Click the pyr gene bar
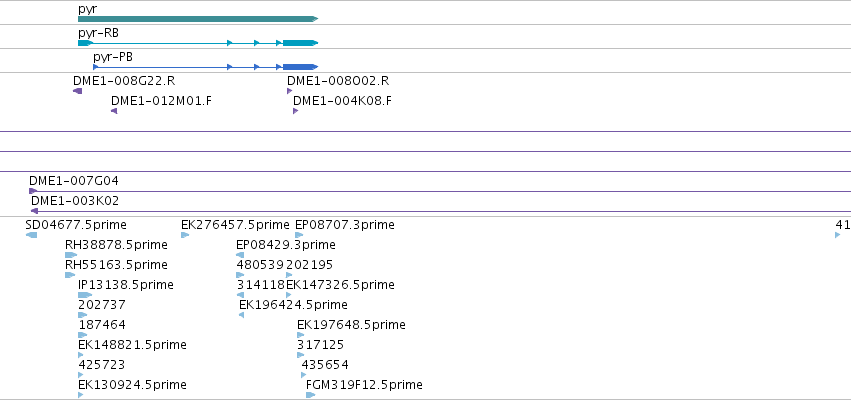This screenshot has height=400, width=851. (198, 19)
